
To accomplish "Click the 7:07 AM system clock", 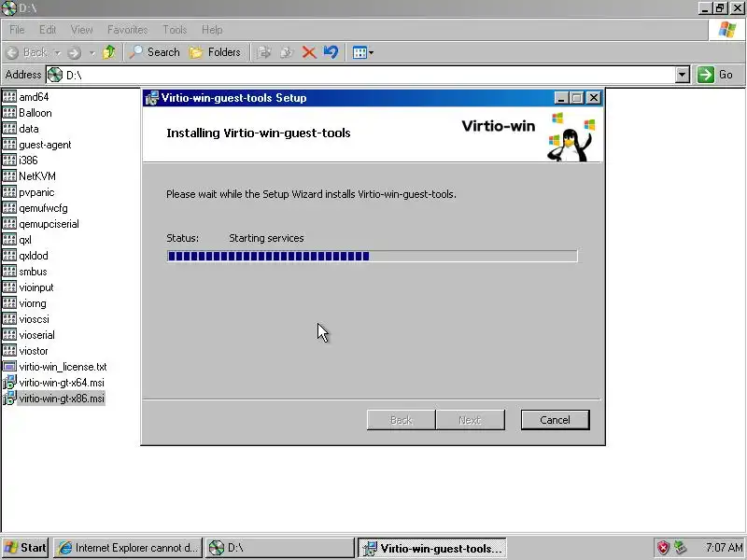I will 724,548.
